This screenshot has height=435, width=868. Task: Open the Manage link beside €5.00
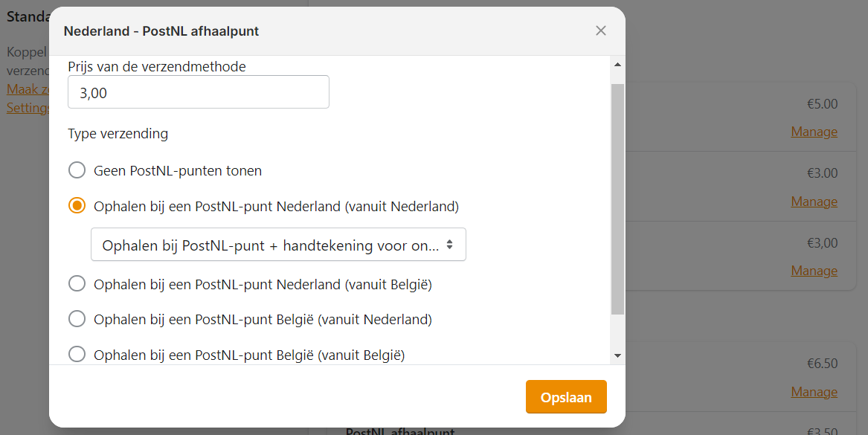click(814, 131)
